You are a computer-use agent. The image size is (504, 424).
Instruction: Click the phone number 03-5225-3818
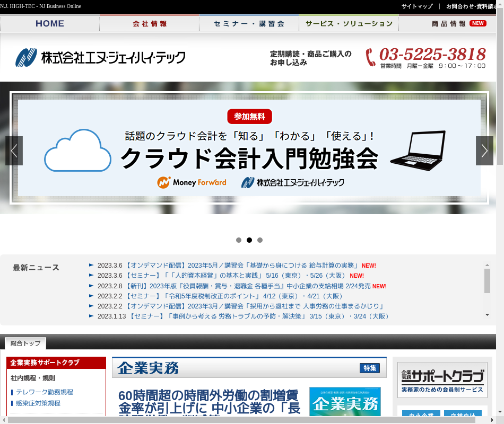coord(432,54)
